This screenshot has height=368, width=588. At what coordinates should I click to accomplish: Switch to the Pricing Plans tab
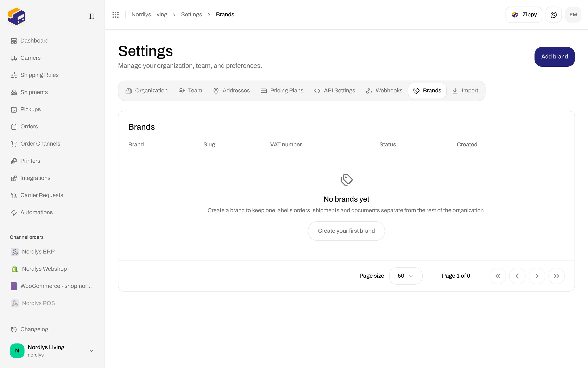[282, 91]
